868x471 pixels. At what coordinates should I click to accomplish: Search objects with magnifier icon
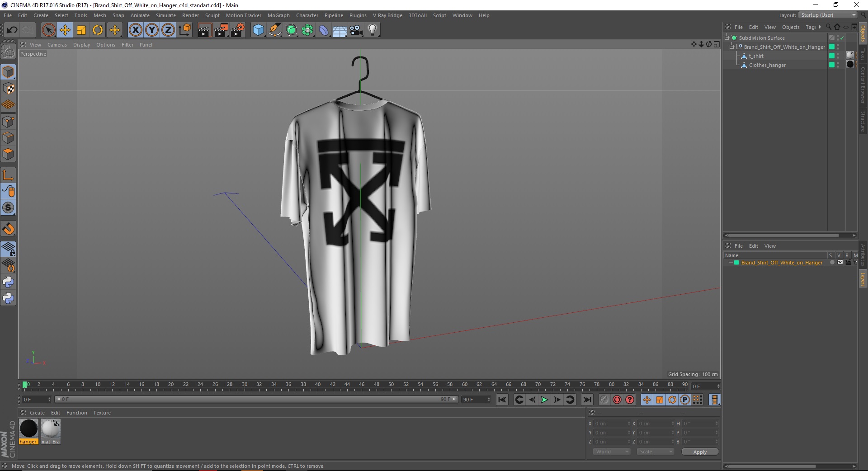point(829,27)
